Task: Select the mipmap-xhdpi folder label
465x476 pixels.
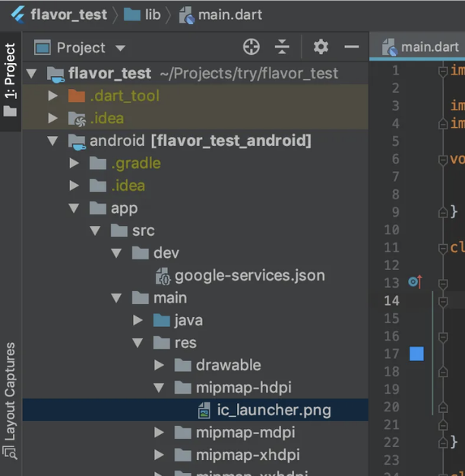Action: [x=248, y=455]
